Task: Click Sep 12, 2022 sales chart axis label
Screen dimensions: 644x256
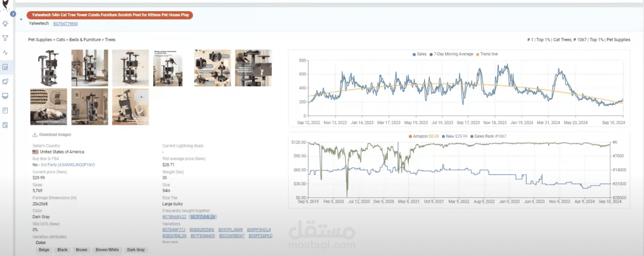Action: pos(308,123)
